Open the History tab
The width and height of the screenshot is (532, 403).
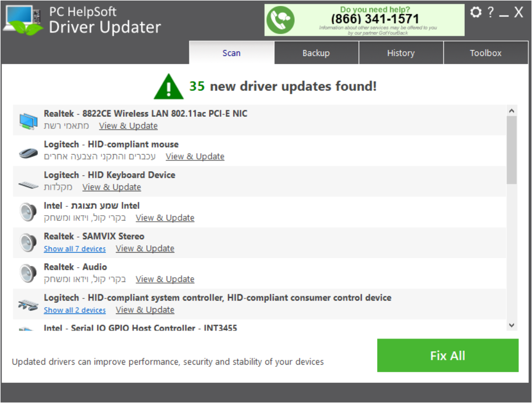(401, 53)
